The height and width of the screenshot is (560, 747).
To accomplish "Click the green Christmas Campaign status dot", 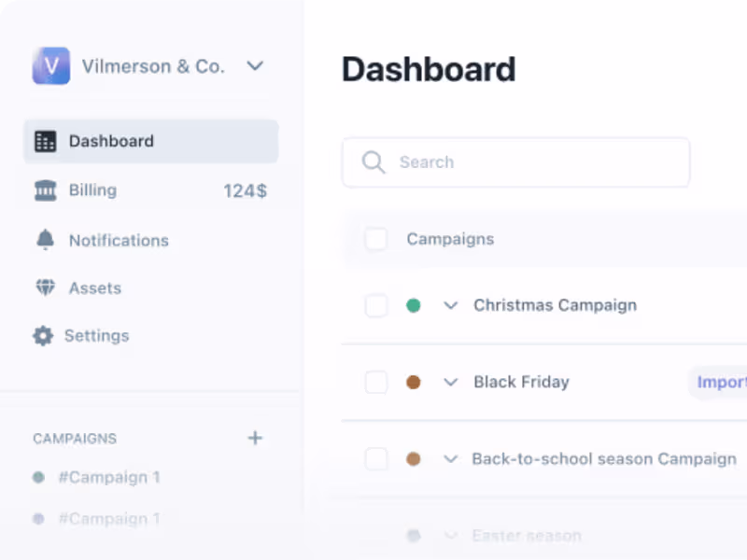I will coord(414,305).
